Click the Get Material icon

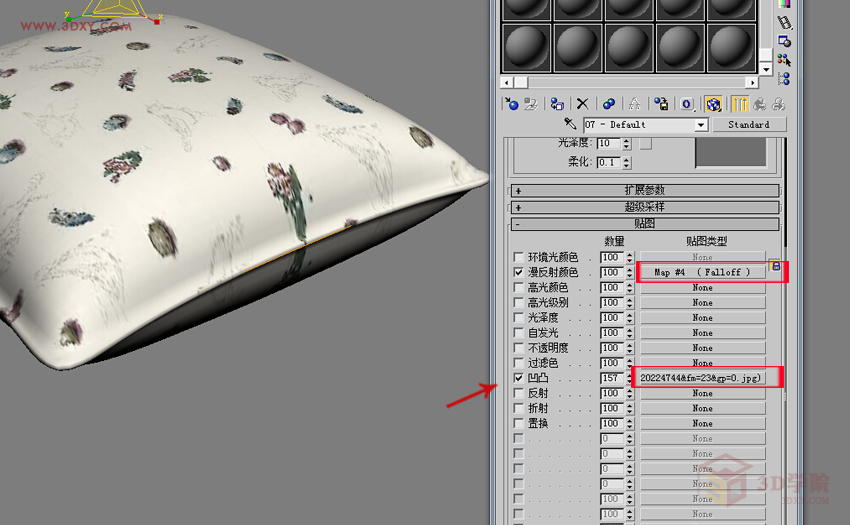[511, 104]
